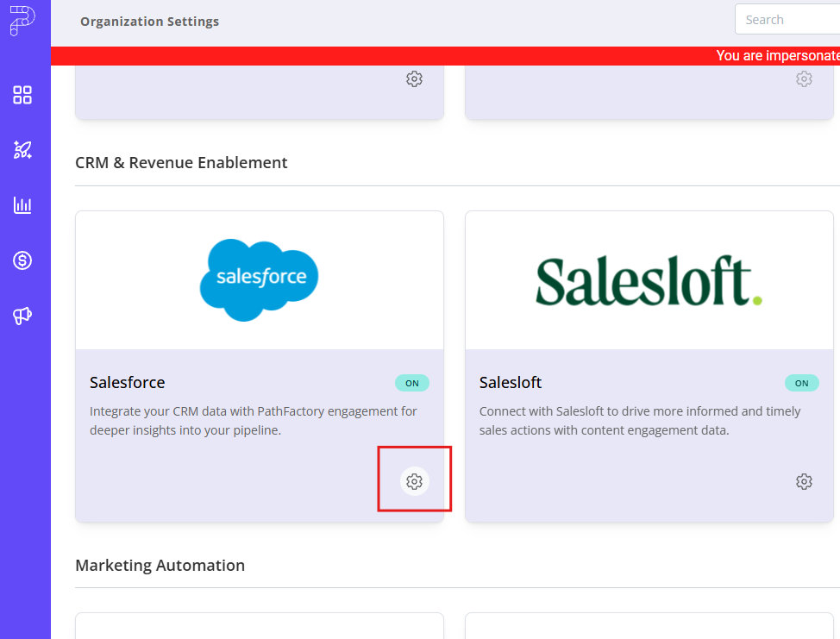The image size is (840, 639).
Task: Click the Organization Settings header title
Action: (x=149, y=22)
